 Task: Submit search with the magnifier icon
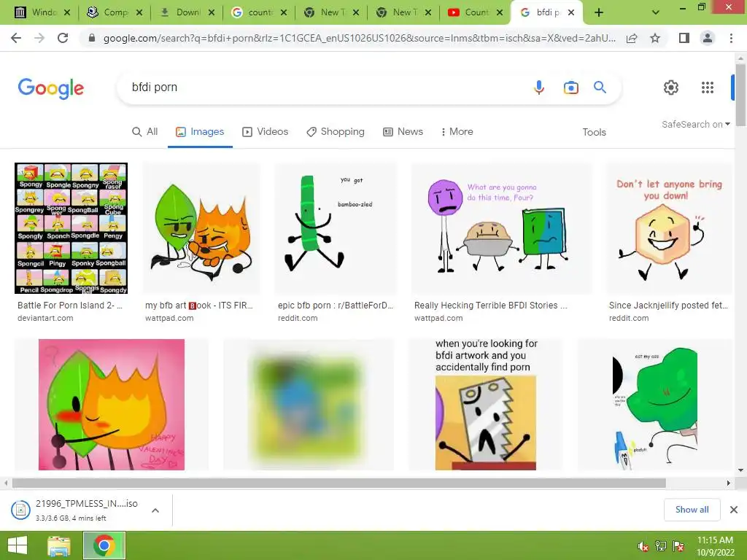[x=600, y=87]
